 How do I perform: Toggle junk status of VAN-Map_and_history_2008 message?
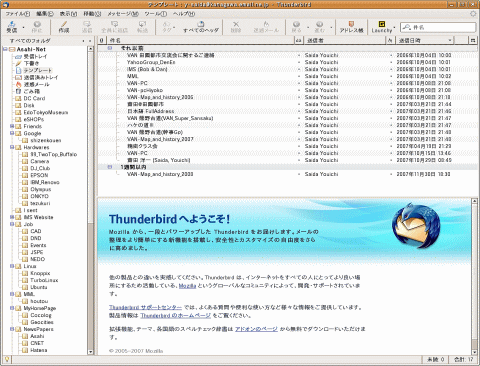(391, 174)
